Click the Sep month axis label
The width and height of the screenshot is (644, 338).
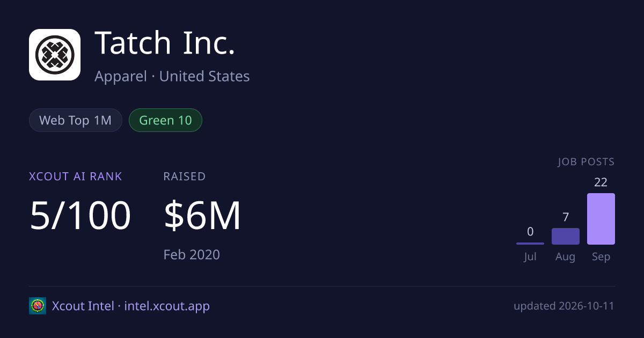pos(601,257)
